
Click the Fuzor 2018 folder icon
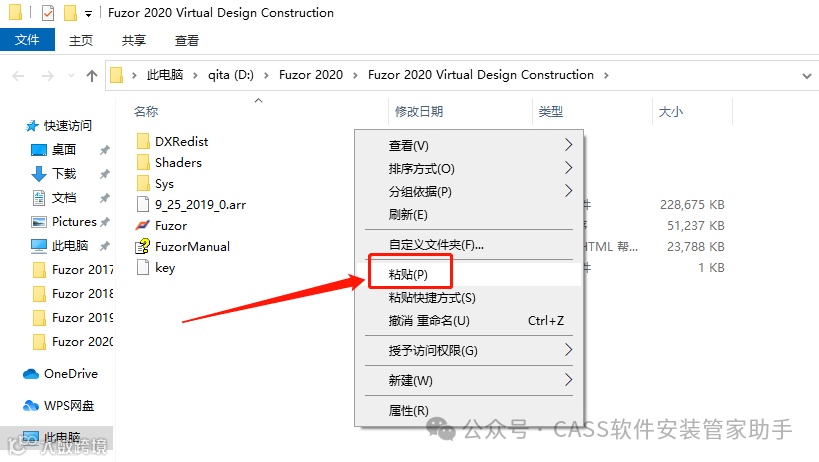(39, 294)
